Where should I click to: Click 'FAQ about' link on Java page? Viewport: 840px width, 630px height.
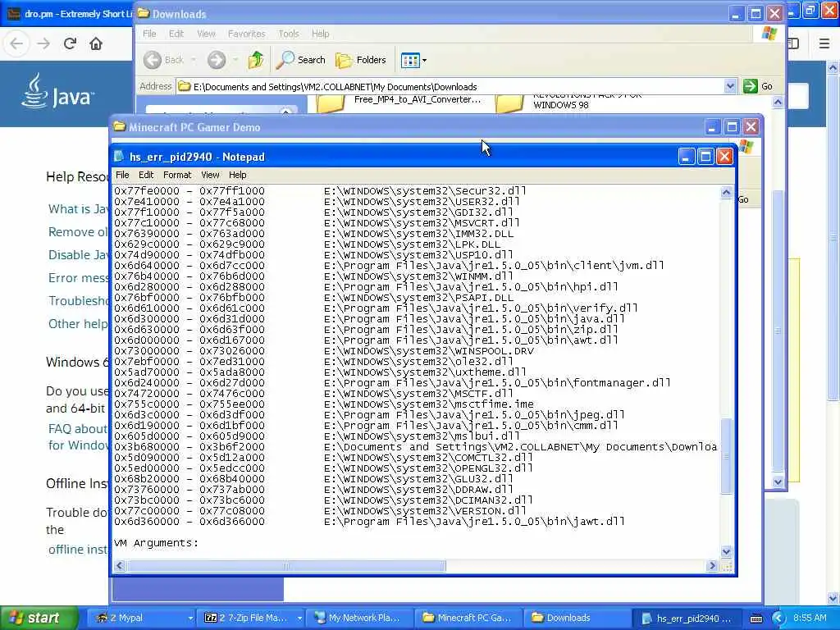click(78, 428)
